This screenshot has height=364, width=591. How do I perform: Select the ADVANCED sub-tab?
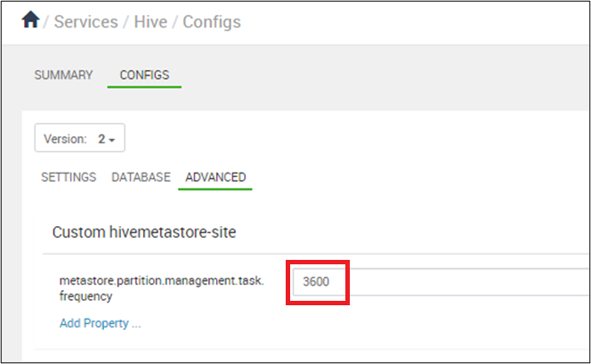pos(215,177)
